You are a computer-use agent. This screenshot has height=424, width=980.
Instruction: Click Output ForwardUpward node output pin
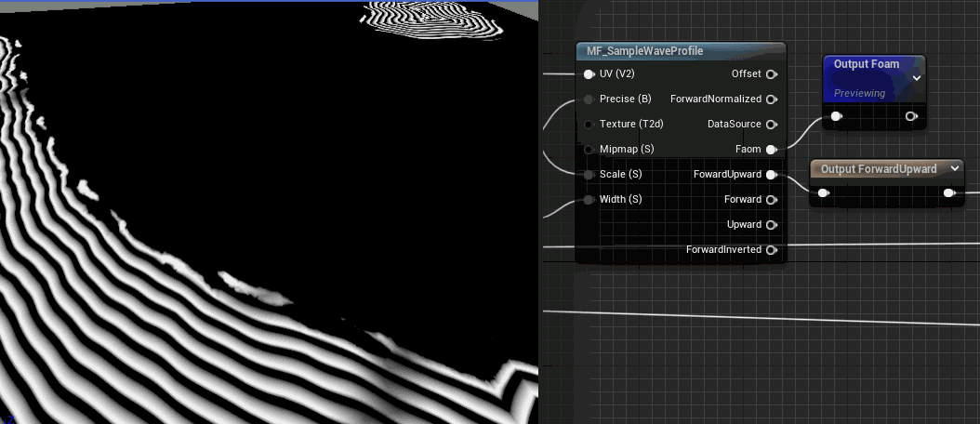click(x=948, y=193)
